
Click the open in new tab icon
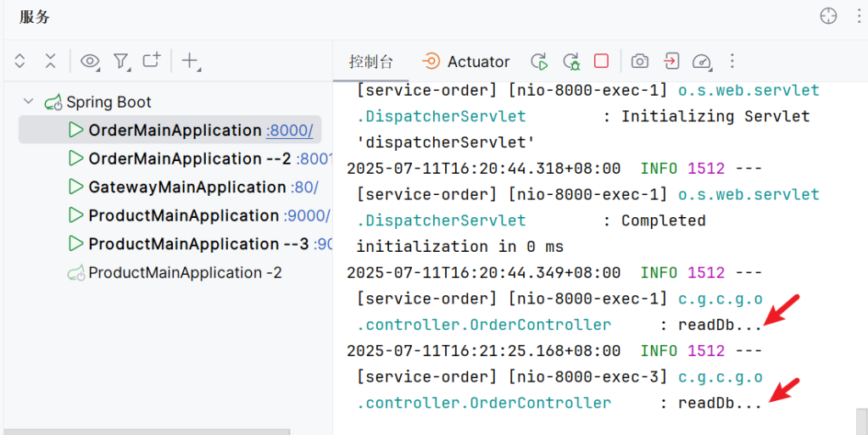click(x=151, y=61)
